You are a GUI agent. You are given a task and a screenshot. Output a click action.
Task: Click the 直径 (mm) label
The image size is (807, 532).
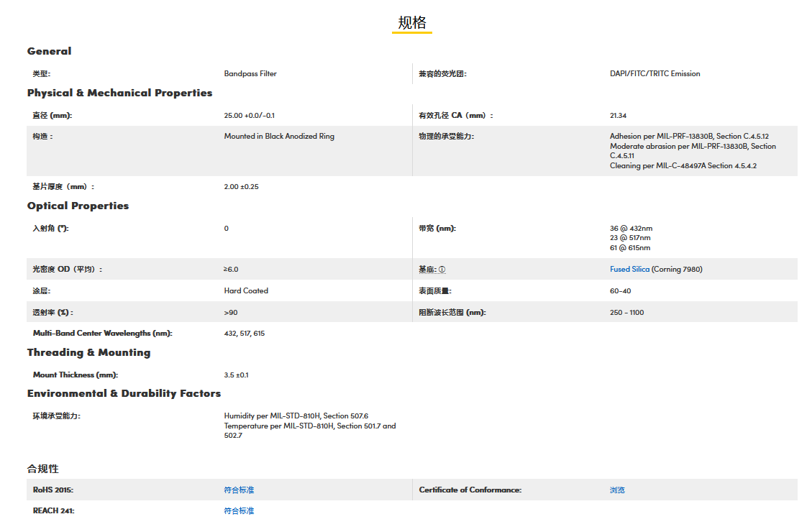pyautogui.click(x=53, y=115)
